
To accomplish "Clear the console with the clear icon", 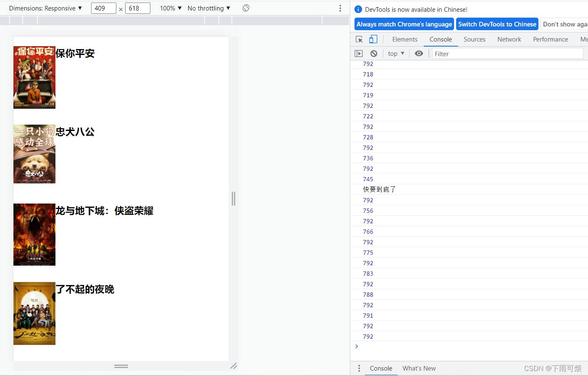I will (x=374, y=54).
